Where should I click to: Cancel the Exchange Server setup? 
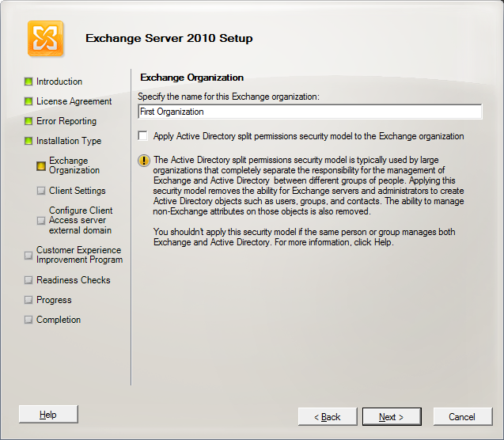coord(462,417)
